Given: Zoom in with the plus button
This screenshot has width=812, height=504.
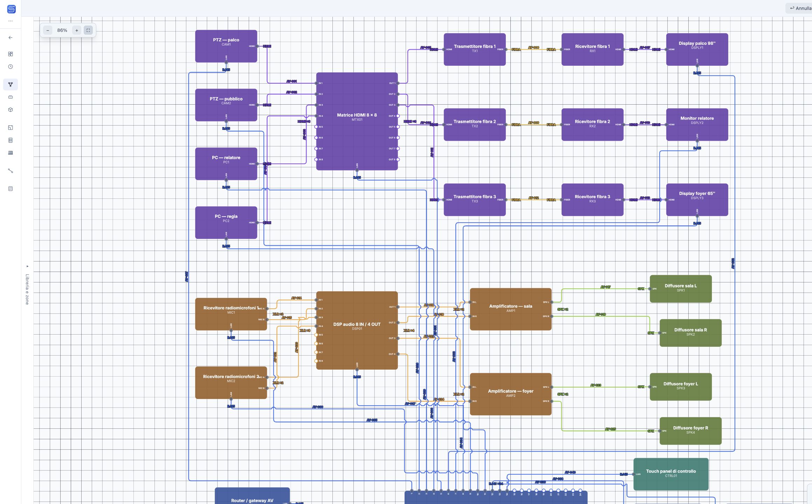Looking at the screenshot, I should tap(77, 30).
